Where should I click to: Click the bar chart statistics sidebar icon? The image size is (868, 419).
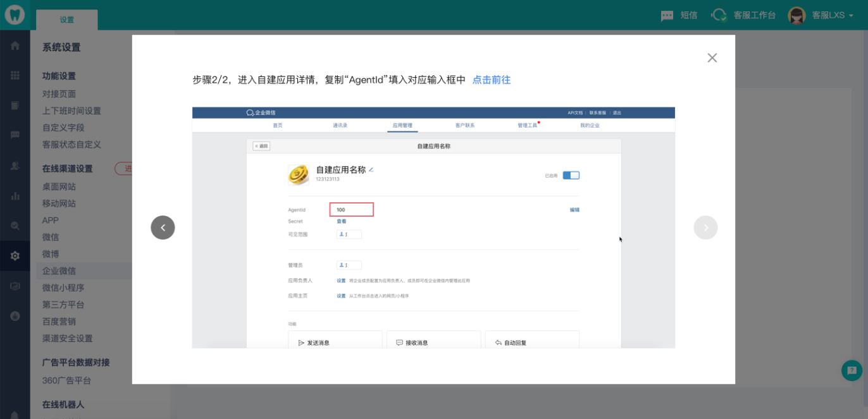pyautogui.click(x=15, y=196)
